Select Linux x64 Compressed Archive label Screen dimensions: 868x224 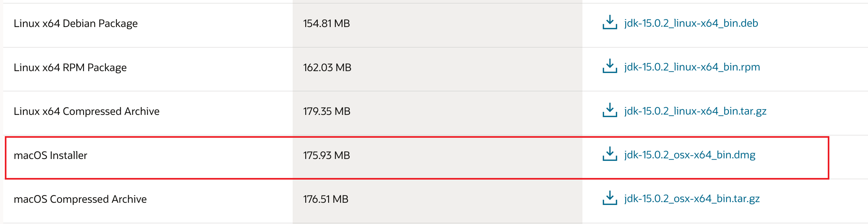click(86, 111)
